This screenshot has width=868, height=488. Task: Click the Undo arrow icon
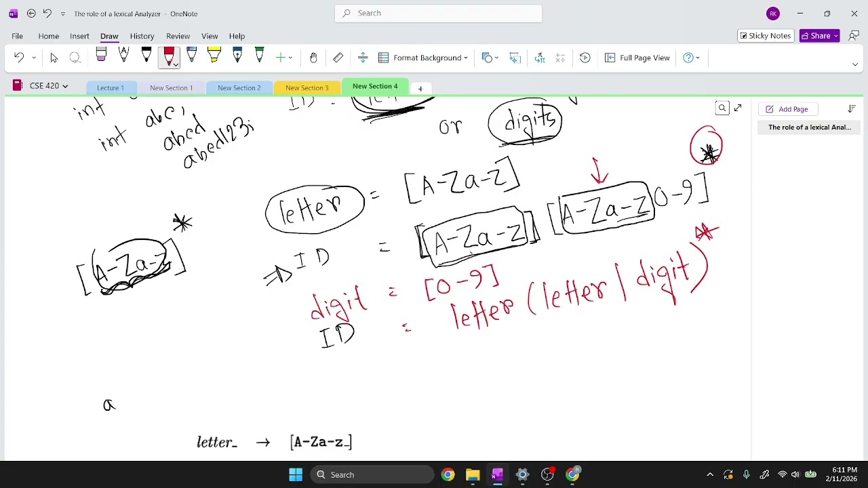point(19,58)
